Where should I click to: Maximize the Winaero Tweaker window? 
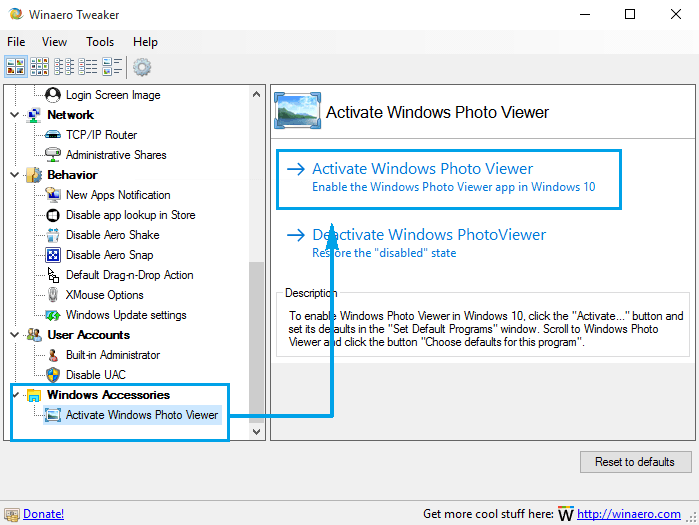coord(630,15)
